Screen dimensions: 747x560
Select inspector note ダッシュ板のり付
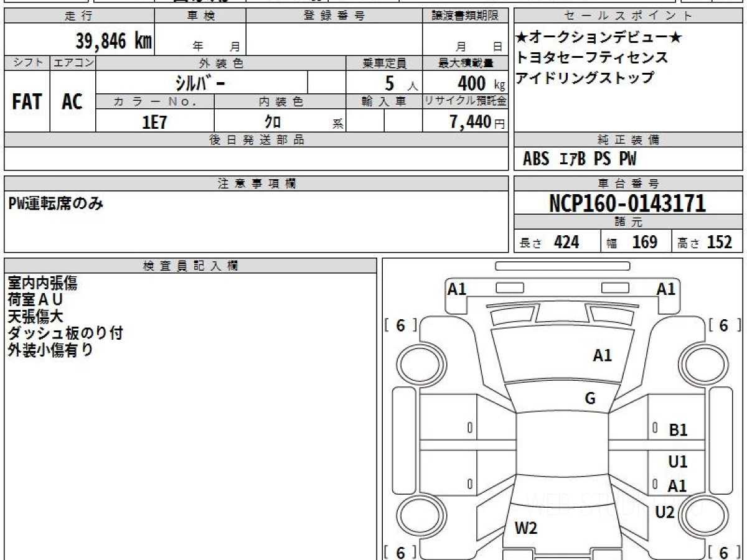pos(65,334)
